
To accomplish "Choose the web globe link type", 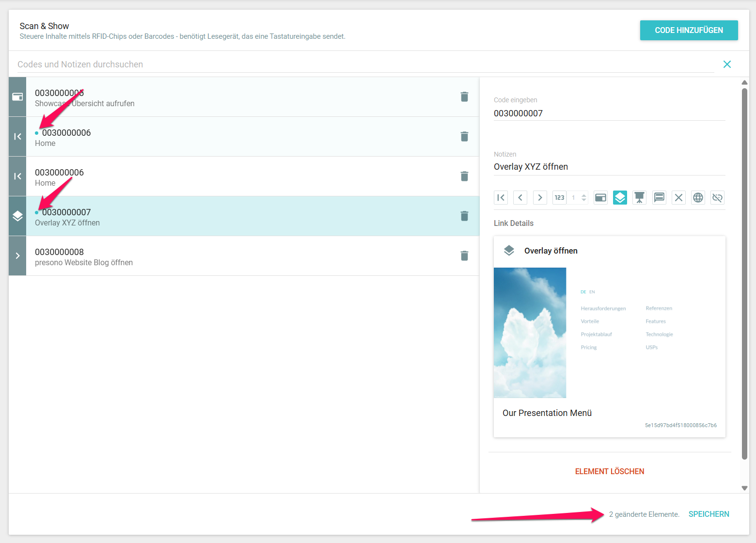I will 698,198.
